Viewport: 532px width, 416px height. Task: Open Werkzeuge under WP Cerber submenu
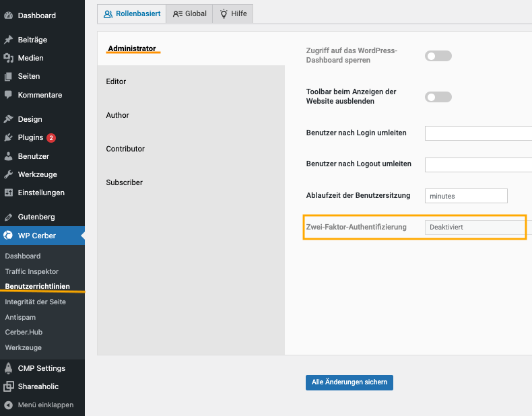click(23, 347)
